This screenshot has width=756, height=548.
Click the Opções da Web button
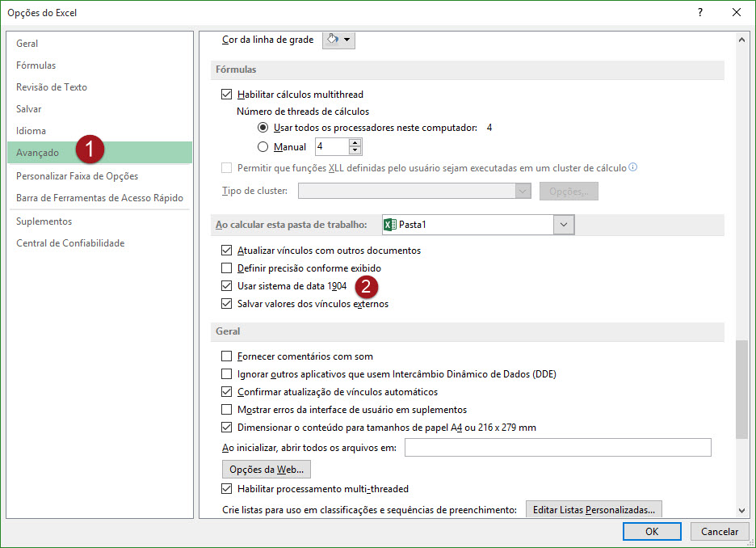(267, 470)
